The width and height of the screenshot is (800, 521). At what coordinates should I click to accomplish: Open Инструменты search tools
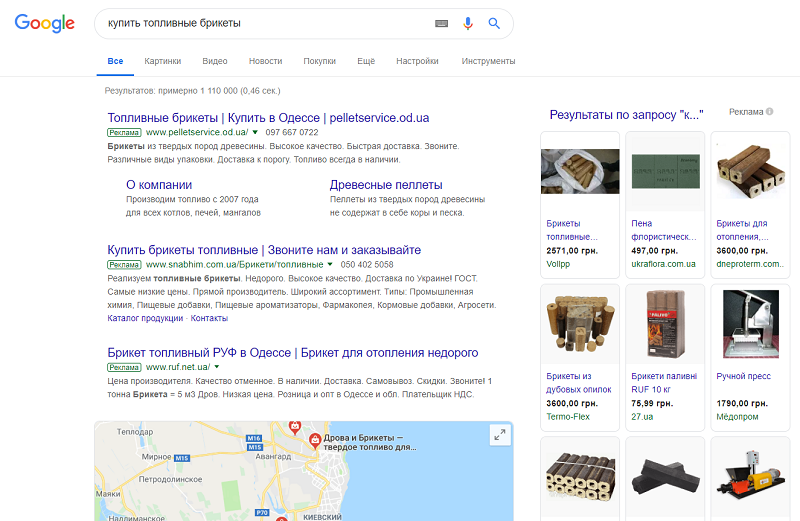[488, 61]
